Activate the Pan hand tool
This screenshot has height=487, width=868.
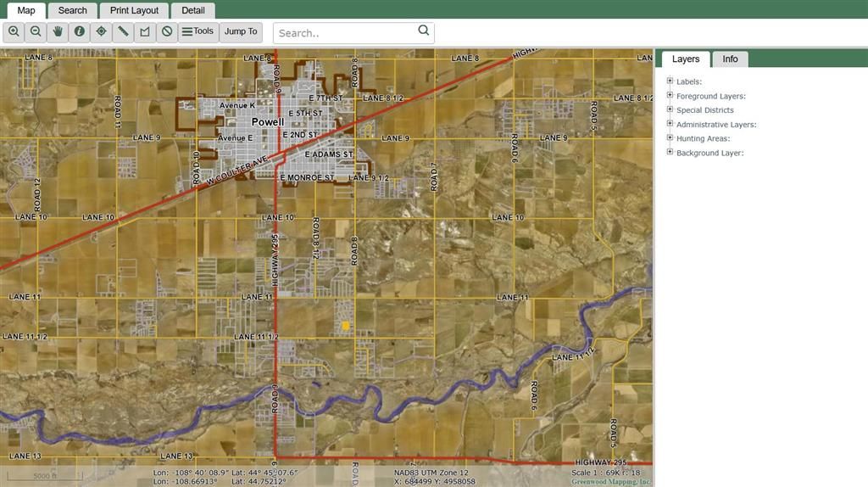tap(58, 32)
